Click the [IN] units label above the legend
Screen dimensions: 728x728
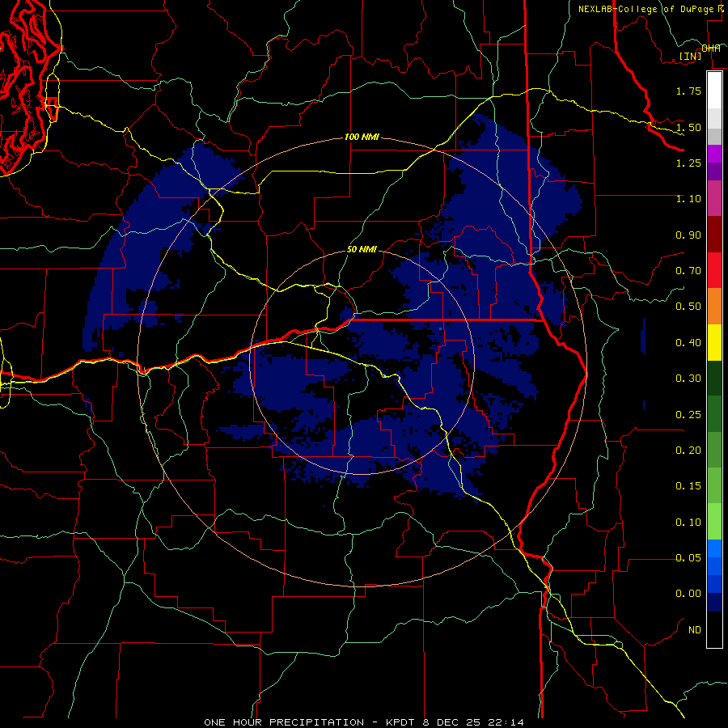coord(690,56)
